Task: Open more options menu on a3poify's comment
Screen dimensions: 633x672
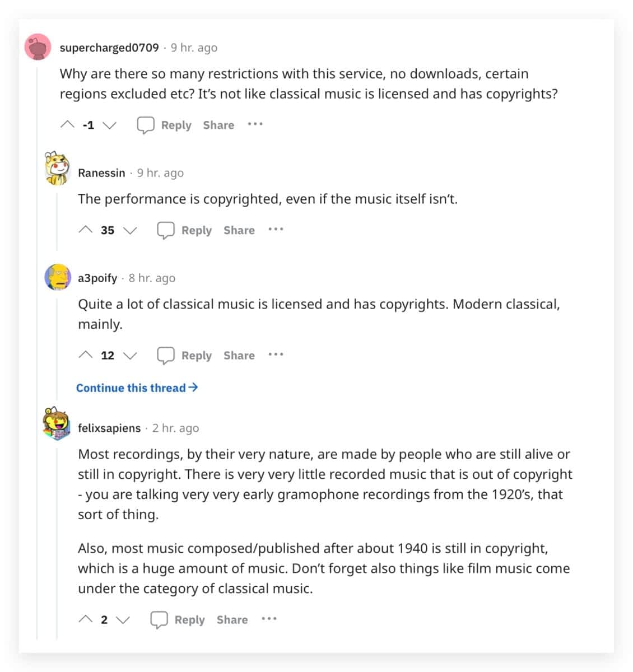Action: click(x=276, y=354)
